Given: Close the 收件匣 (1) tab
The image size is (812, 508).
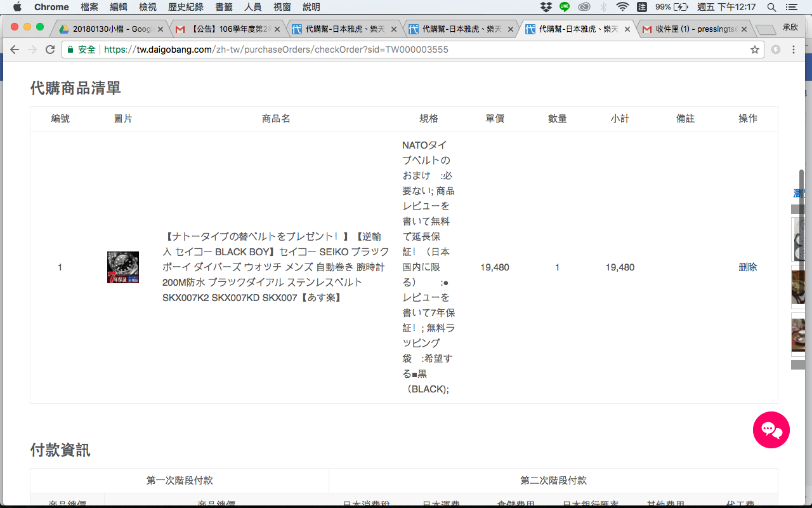Looking at the screenshot, I should pyautogui.click(x=744, y=29).
